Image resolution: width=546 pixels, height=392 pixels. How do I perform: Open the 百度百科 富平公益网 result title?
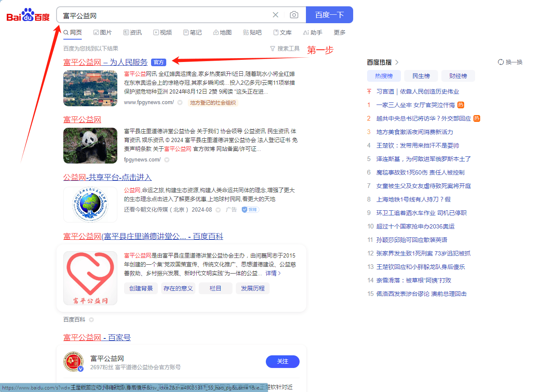(143, 236)
